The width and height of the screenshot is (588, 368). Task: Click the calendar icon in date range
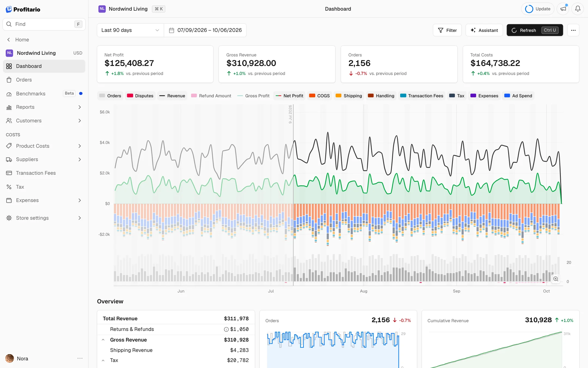pos(171,30)
